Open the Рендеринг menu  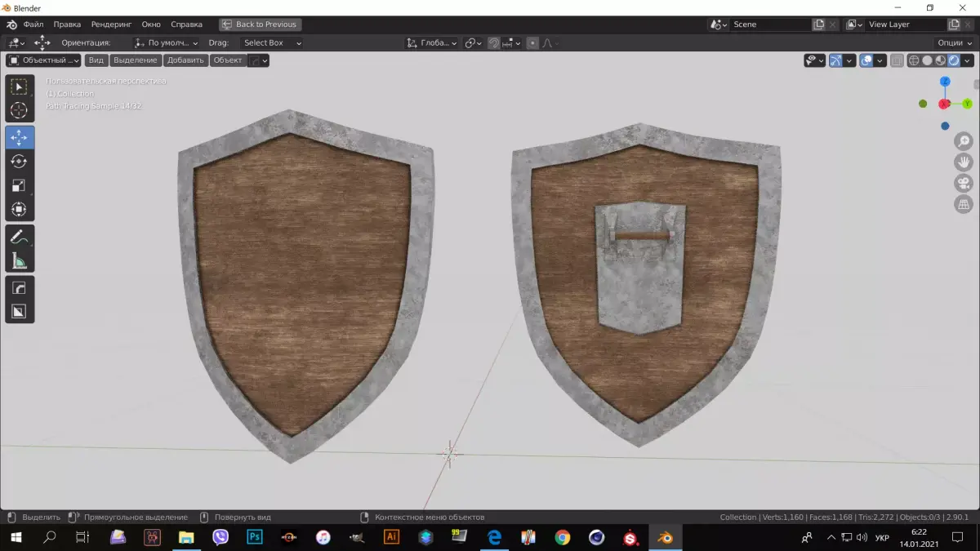[x=111, y=24]
